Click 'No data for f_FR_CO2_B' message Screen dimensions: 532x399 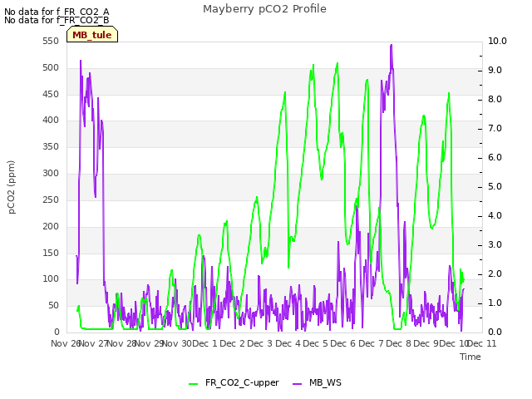pos(57,20)
